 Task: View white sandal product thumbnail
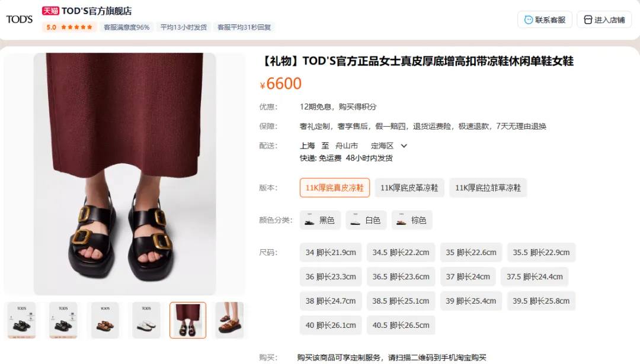[146, 320]
